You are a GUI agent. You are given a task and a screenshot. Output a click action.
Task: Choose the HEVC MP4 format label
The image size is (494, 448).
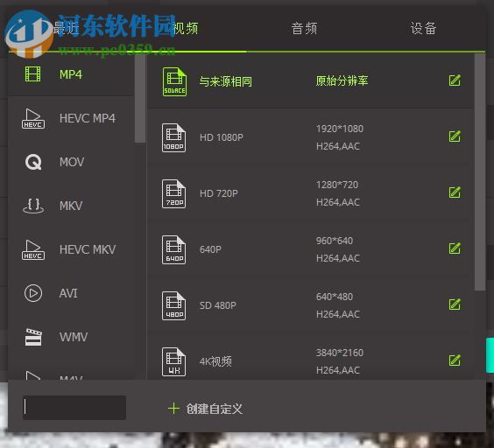(x=88, y=118)
